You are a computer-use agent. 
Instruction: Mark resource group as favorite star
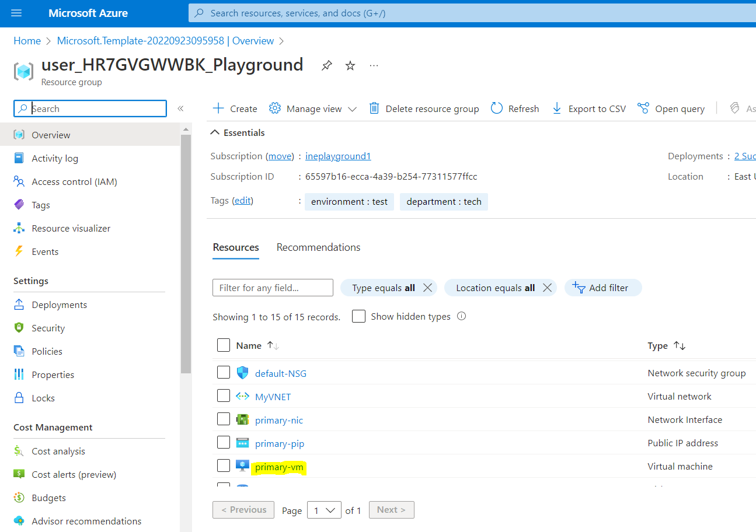[350, 66]
